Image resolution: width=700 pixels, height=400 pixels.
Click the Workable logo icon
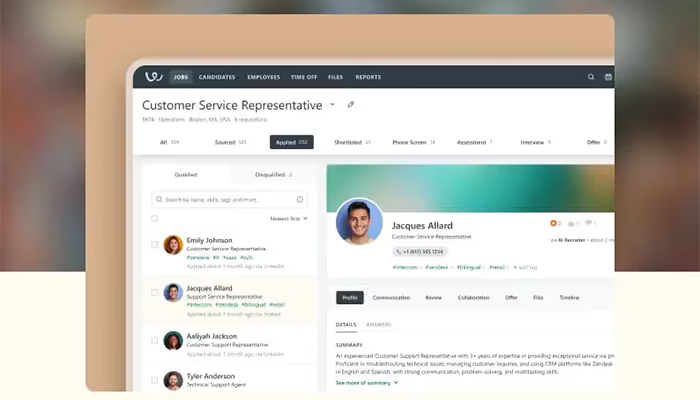point(154,77)
